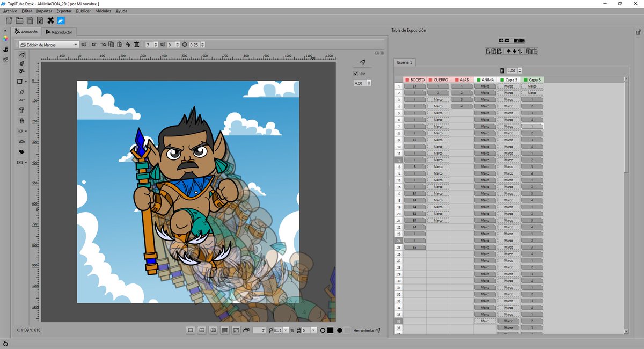The height and width of the screenshot is (349, 644).
Task: Select the Polyline tool
Action: click(x=22, y=71)
